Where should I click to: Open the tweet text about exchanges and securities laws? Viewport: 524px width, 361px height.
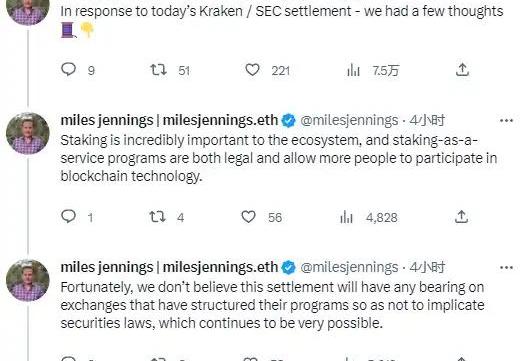(x=272, y=305)
